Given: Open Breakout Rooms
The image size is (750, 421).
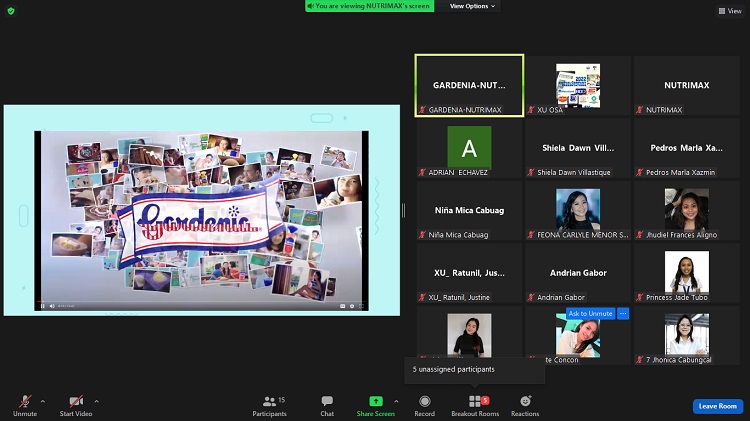Looking at the screenshot, I should coord(475,405).
